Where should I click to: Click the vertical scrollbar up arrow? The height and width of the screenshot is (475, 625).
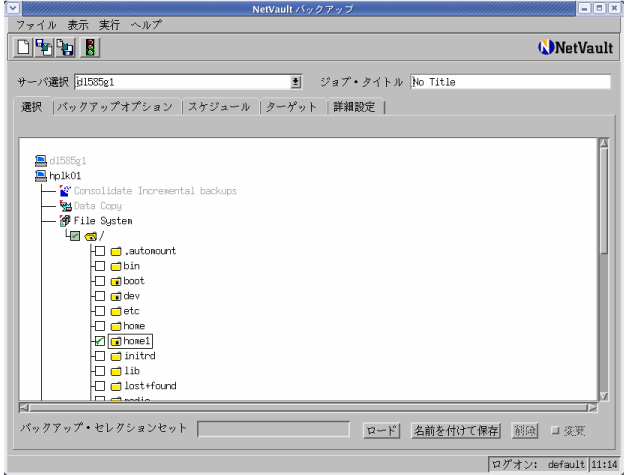pos(604,143)
